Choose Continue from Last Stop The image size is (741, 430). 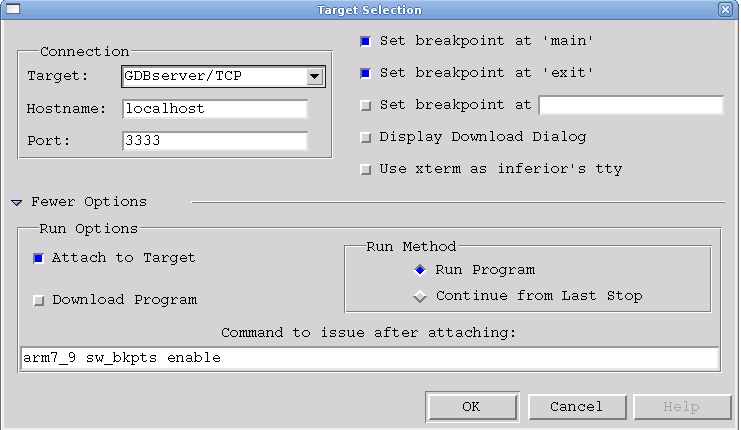[x=420, y=296]
